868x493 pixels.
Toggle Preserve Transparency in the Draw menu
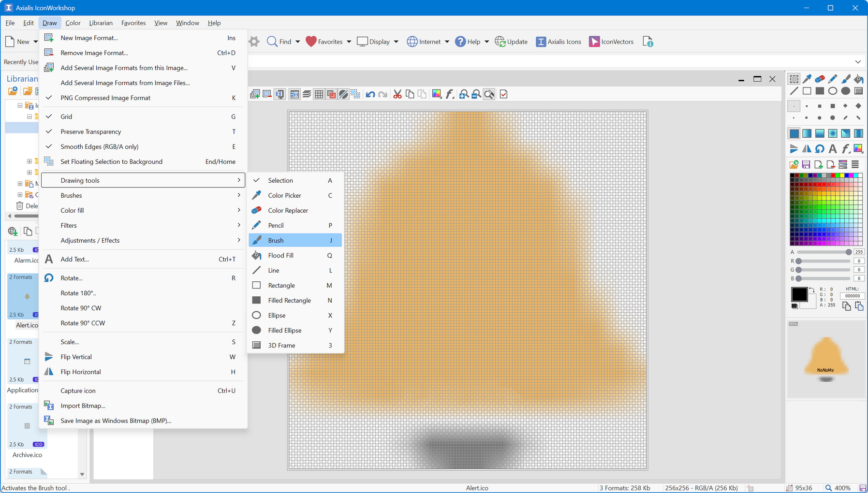coord(143,131)
